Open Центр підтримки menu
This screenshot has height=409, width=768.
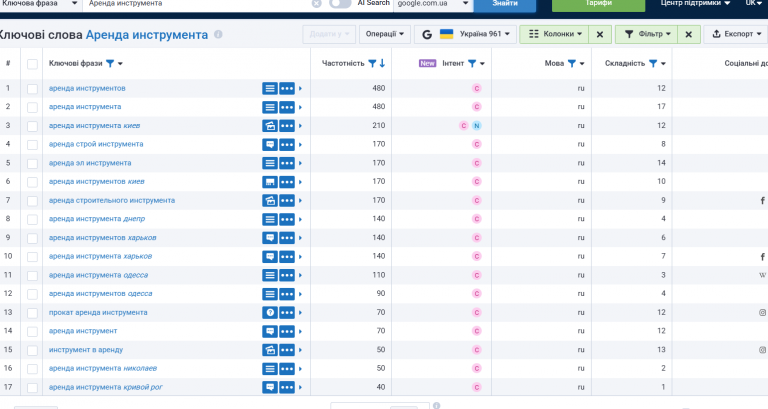(696, 3)
